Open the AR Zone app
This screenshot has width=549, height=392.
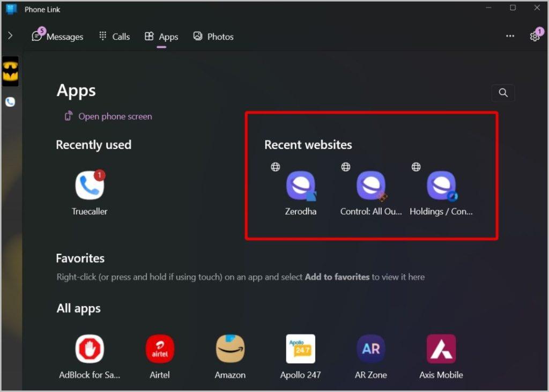(x=371, y=349)
